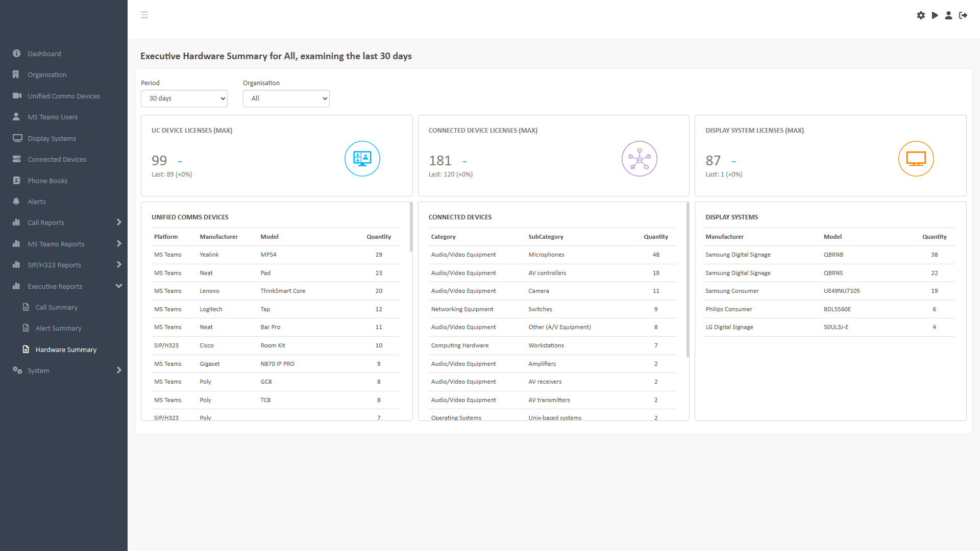Click the logout icon

coord(963,15)
